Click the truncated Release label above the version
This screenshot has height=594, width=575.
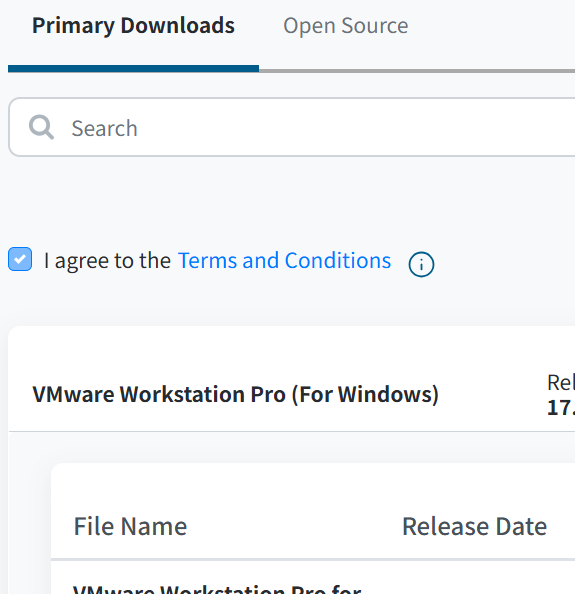coord(561,383)
